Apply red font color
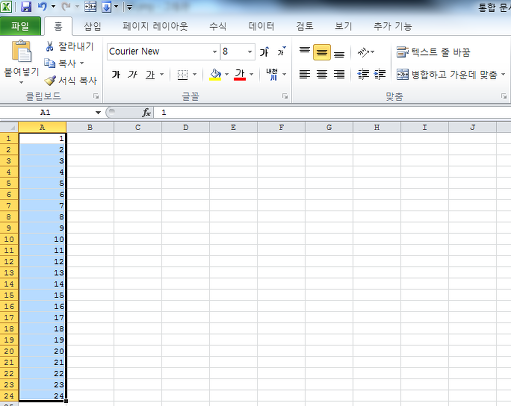Image resolution: width=511 pixels, height=406 pixels. pyautogui.click(x=240, y=74)
